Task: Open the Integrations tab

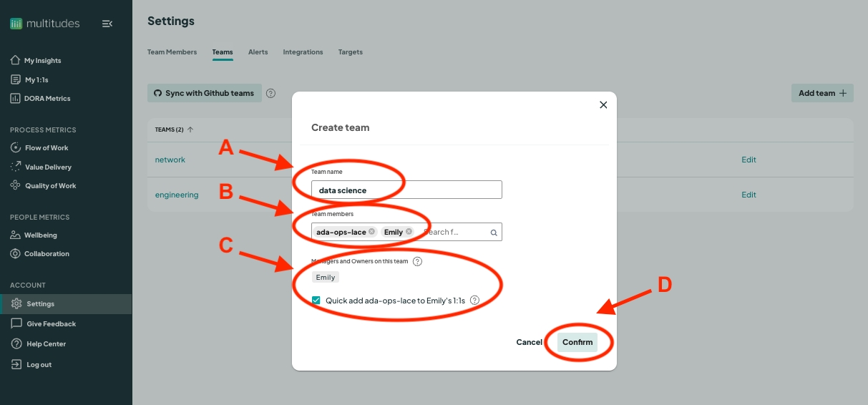Action: click(303, 52)
